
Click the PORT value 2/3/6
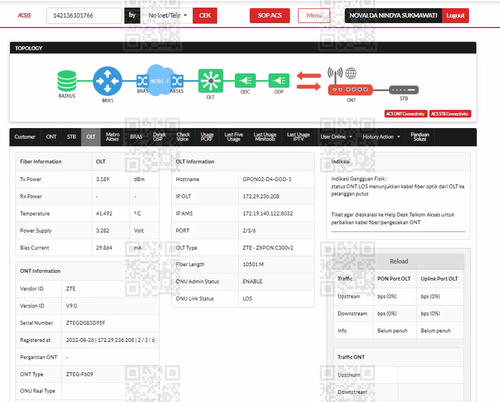[249, 231]
